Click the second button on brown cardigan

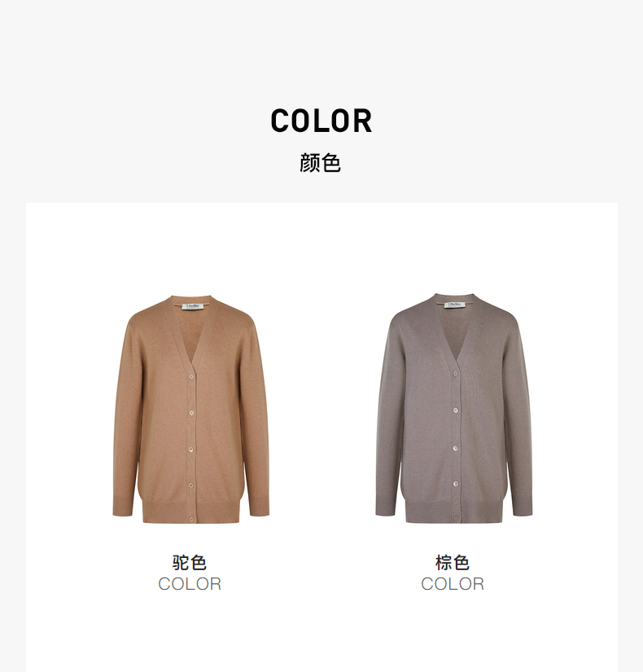[456, 411]
